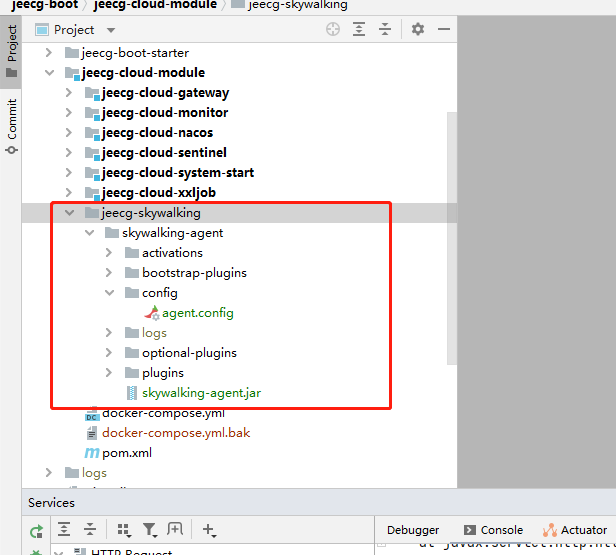
Task: Expand the plugins folder
Action: pyautogui.click(x=109, y=373)
